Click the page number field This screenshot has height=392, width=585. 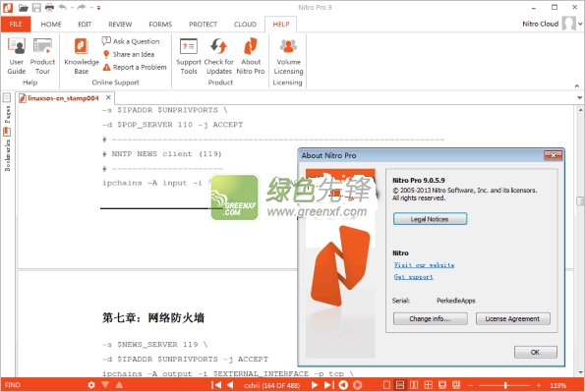[271, 385]
